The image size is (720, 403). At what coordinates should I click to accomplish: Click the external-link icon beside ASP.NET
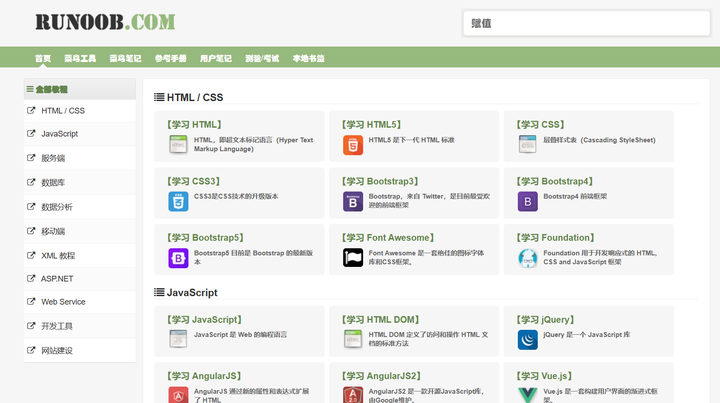(31, 278)
